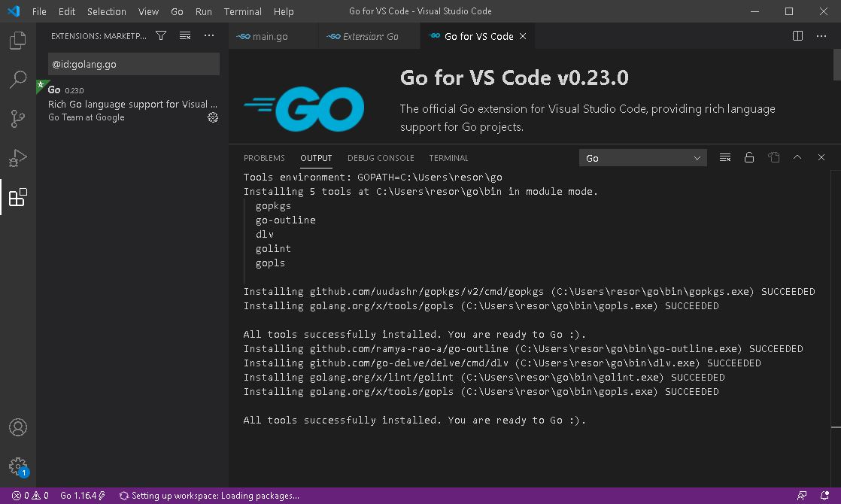Open the Search view in activity bar
Viewport: 841px width, 504px height.
pos(18,79)
